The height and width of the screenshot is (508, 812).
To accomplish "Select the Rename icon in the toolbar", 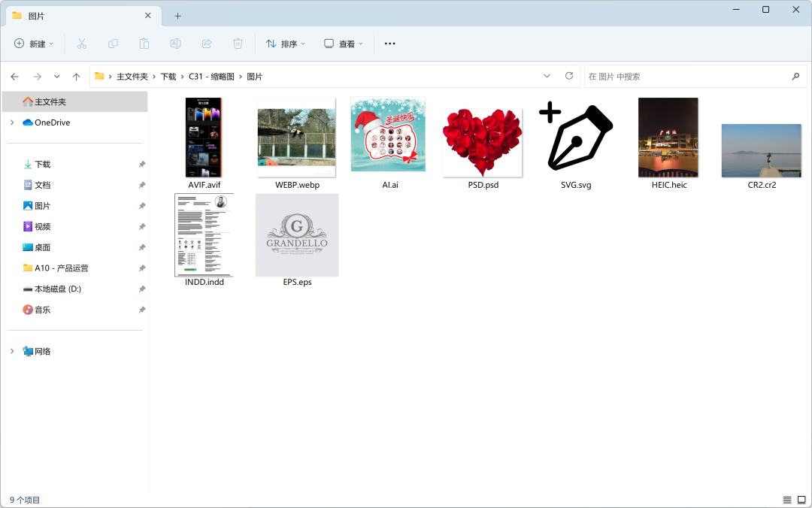I will [175, 44].
